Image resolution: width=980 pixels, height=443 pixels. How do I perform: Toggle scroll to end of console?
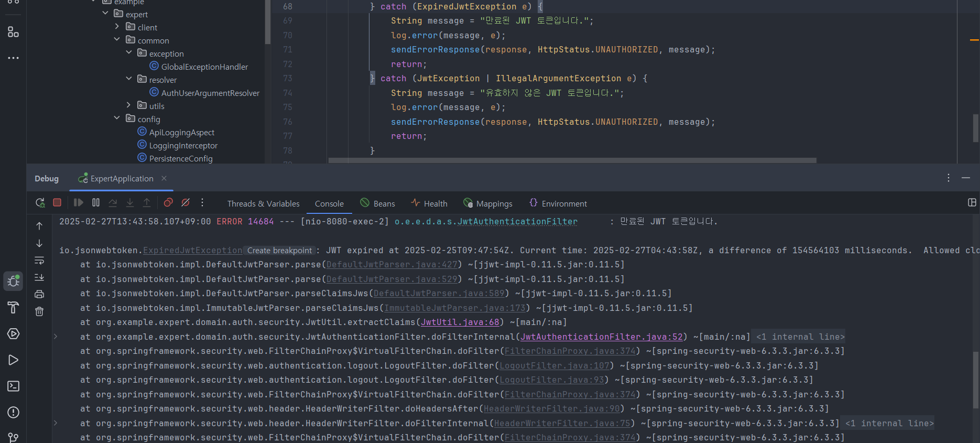tap(39, 277)
